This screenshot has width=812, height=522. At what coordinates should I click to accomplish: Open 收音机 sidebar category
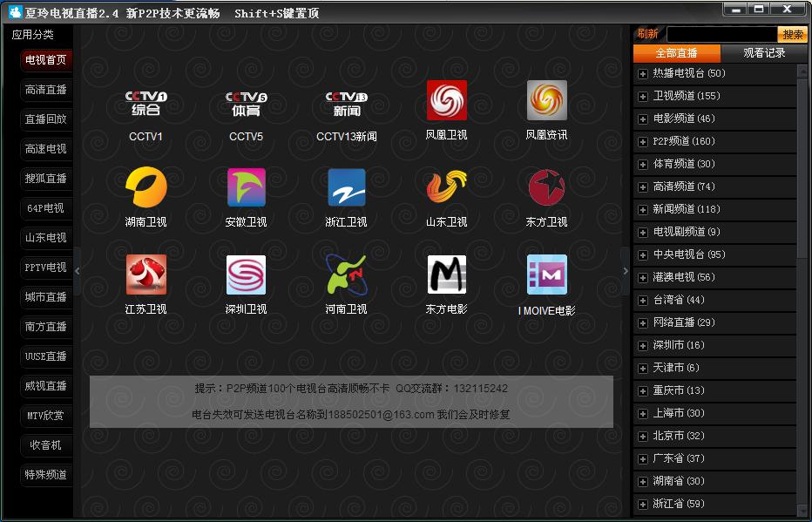pos(46,445)
